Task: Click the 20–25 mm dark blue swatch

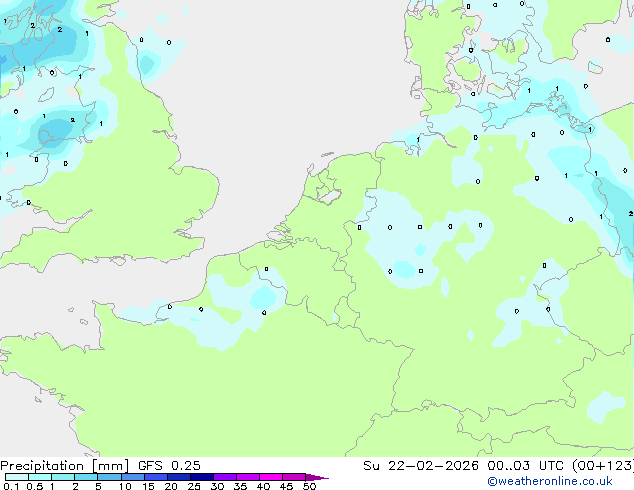Action: coord(179,477)
